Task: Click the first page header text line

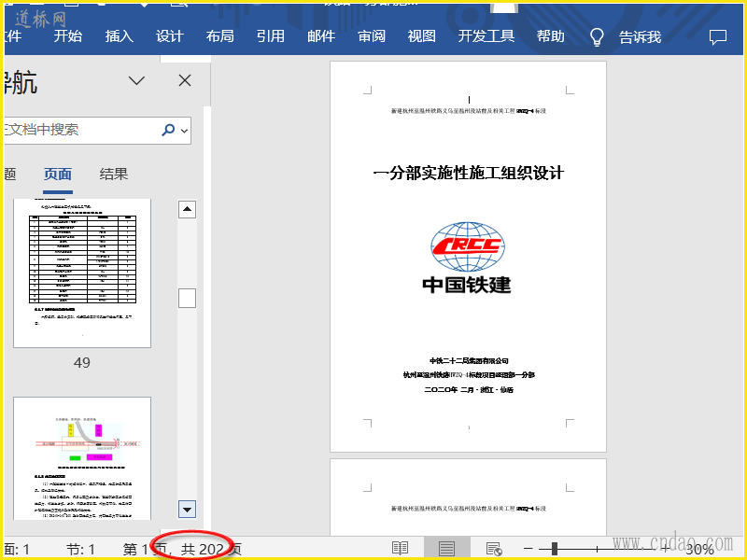Action: click(x=469, y=111)
